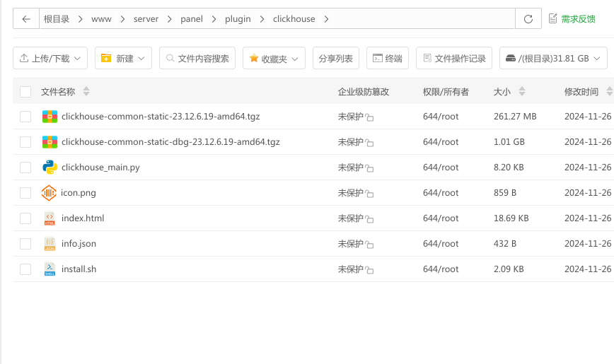Tick the icon.png row checkbox
This screenshot has width=614, height=364.
click(x=25, y=193)
